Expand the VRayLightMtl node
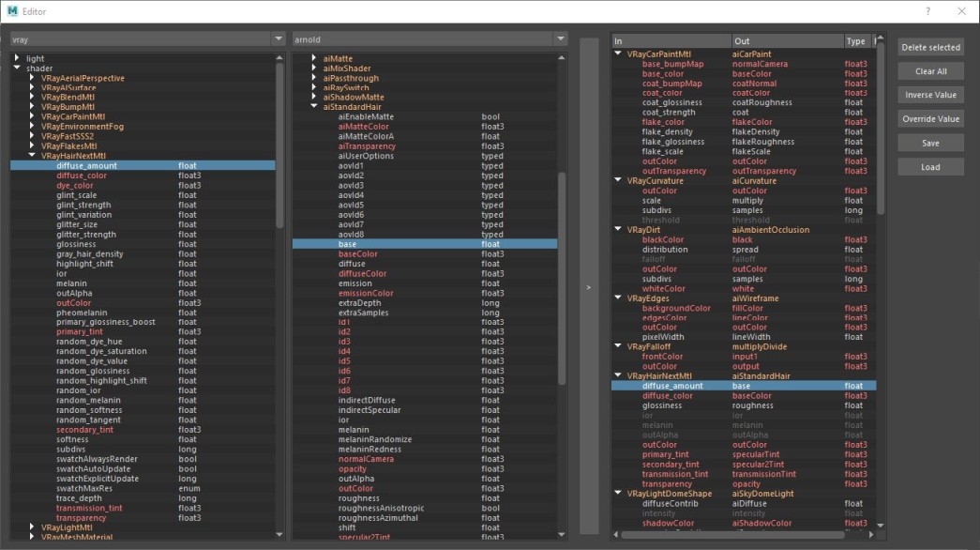 (x=32, y=527)
